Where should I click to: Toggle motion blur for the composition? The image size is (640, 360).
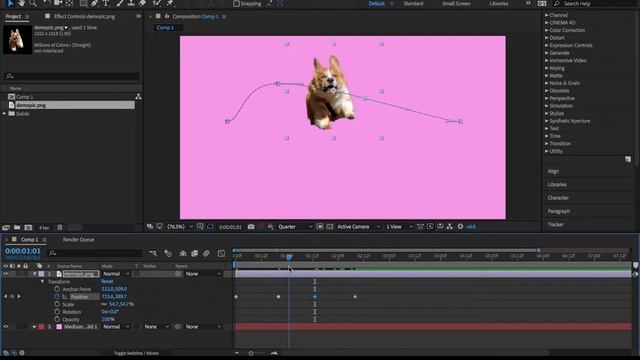tap(207, 253)
